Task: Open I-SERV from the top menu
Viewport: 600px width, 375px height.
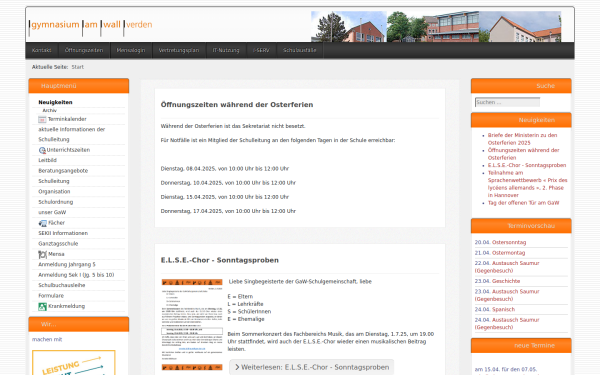Action: pyautogui.click(x=261, y=50)
